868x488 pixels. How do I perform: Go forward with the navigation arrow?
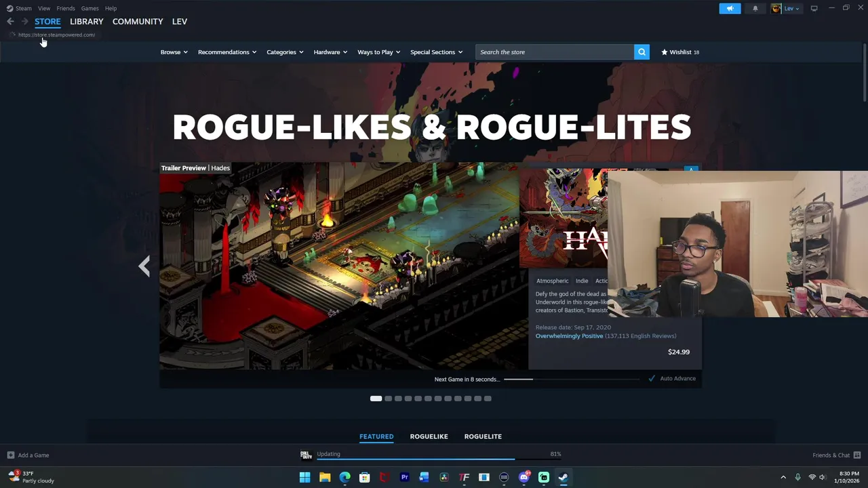24,22
